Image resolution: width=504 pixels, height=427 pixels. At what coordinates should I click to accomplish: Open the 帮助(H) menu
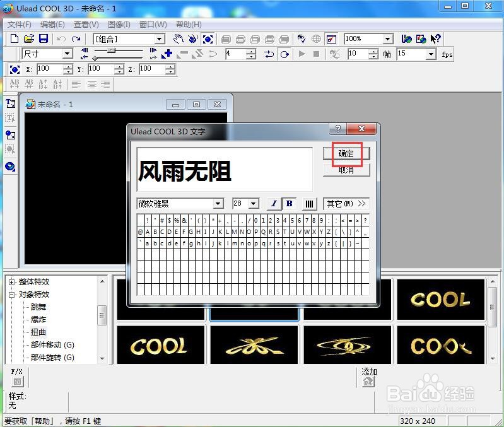coord(189,25)
